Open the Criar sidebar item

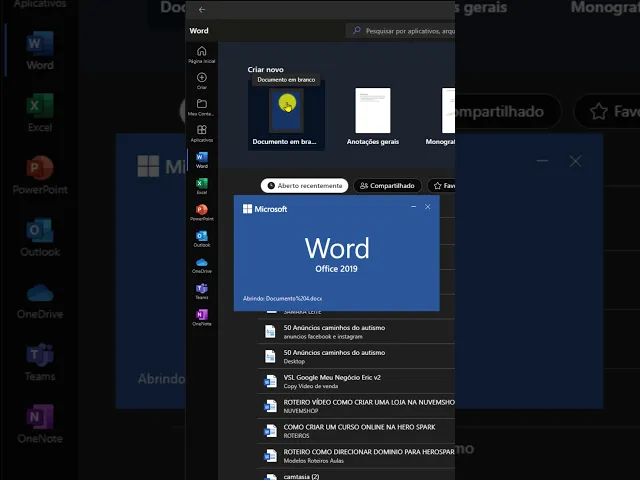202,81
